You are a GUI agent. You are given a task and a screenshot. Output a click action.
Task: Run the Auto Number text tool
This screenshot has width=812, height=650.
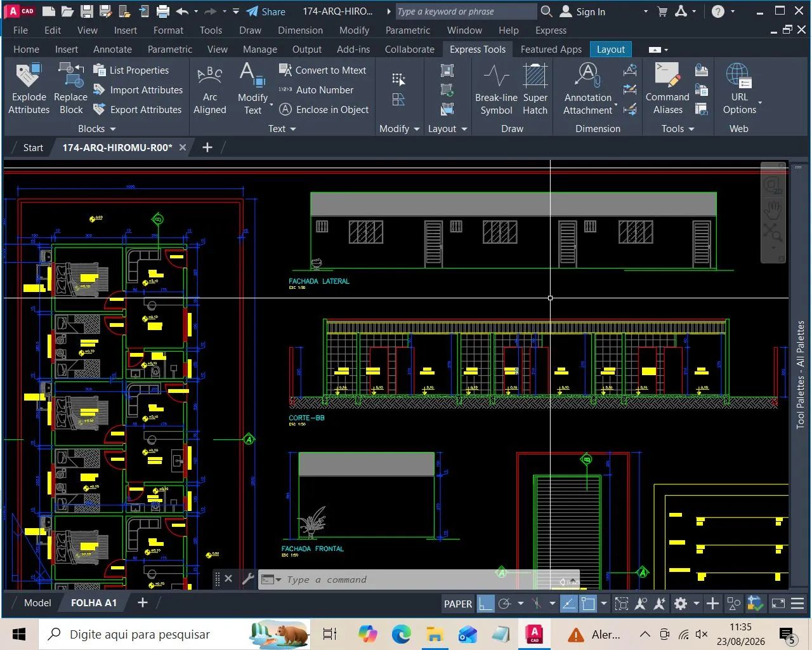pyautogui.click(x=316, y=90)
